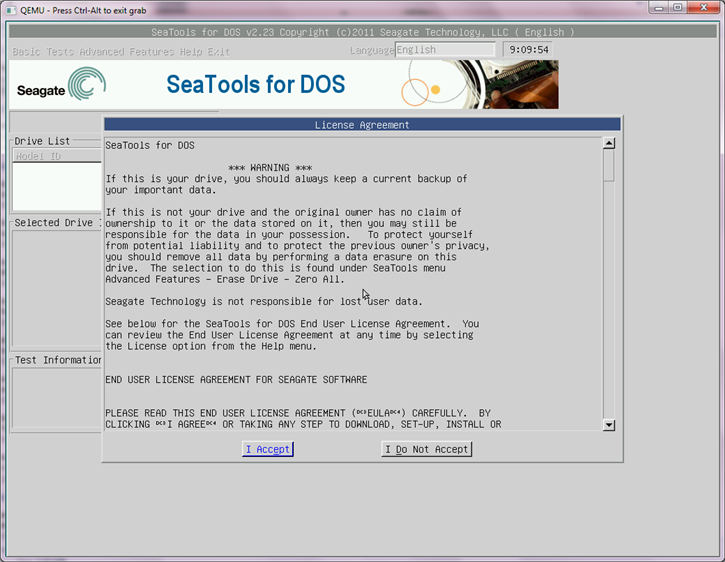Click the License Agreement title bar
725x562 pixels.
pyautogui.click(x=362, y=124)
